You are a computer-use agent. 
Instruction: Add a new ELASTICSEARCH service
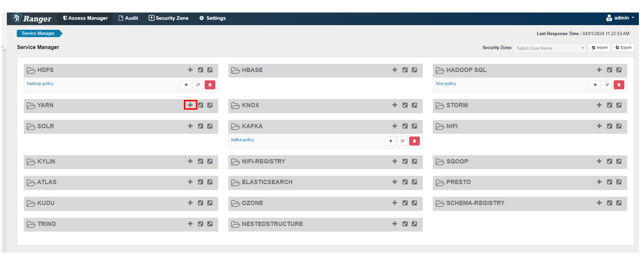point(395,182)
